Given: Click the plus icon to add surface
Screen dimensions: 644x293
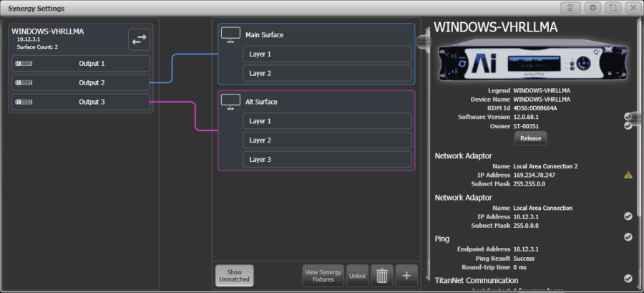Looking at the screenshot, I should [x=406, y=276].
